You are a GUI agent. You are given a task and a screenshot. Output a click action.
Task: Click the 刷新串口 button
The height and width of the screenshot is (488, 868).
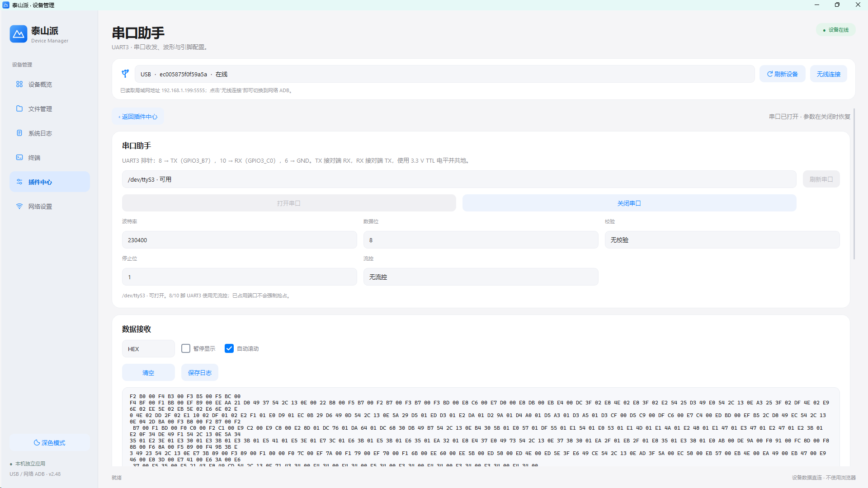821,179
